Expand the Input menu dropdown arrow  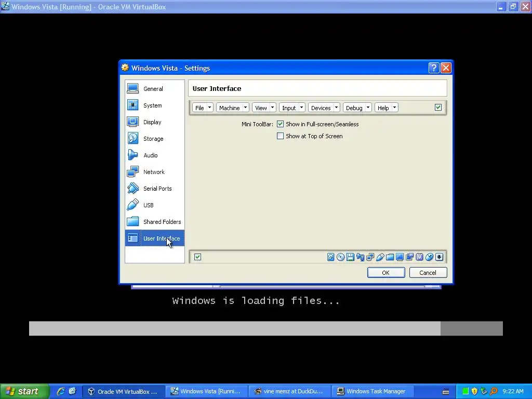(x=302, y=108)
